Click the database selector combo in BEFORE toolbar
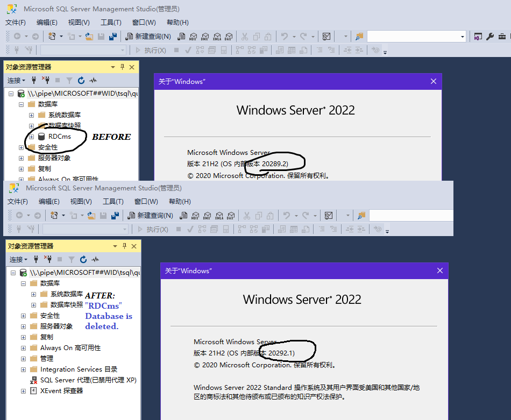 pyautogui.click(x=83, y=50)
